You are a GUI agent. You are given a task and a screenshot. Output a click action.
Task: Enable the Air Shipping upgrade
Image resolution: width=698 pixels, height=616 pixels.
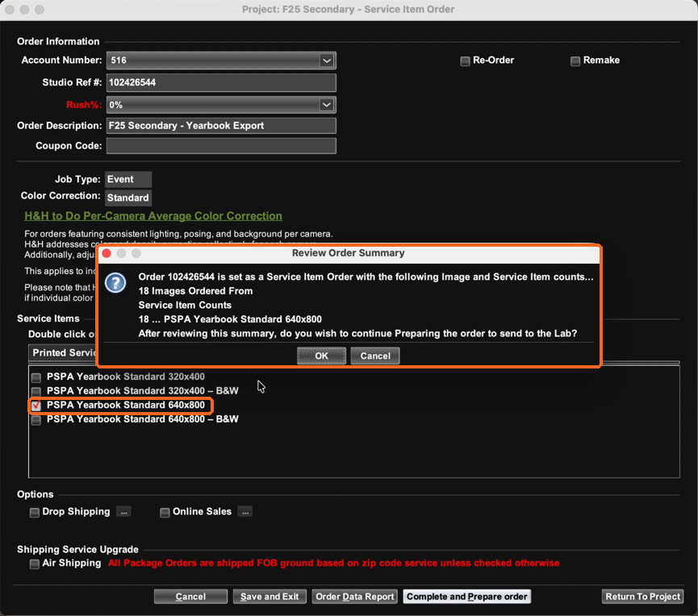coord(34,564)
